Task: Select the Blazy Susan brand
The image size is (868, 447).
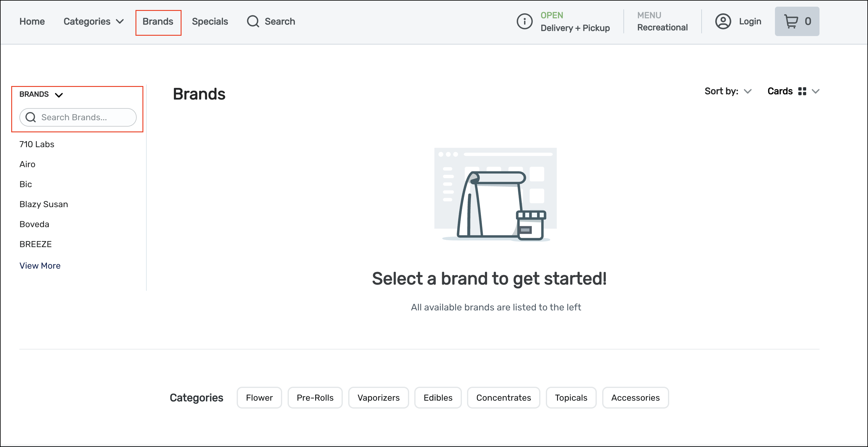Action: (x=44, y=204)
